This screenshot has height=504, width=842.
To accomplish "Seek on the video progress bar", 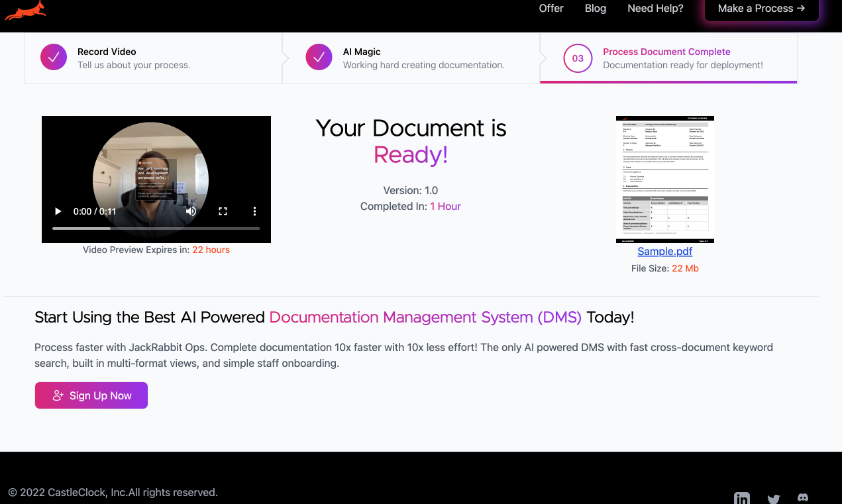I will [156, 228].
